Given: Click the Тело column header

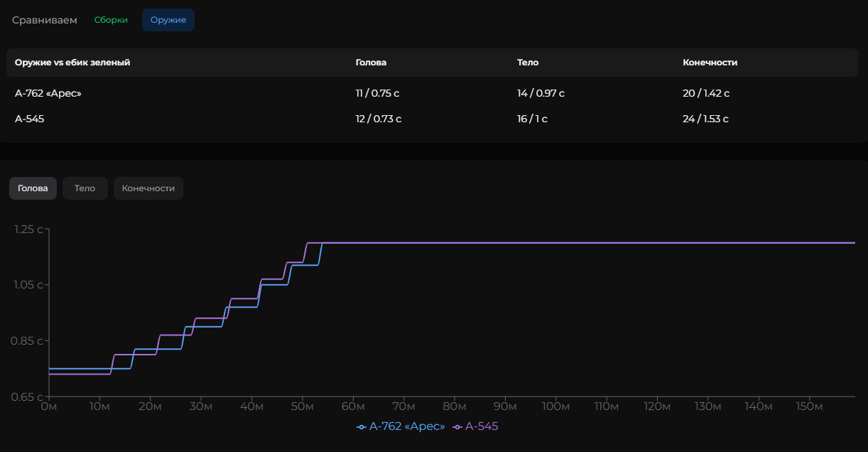Looking at the screenshot, I should 528,63.
